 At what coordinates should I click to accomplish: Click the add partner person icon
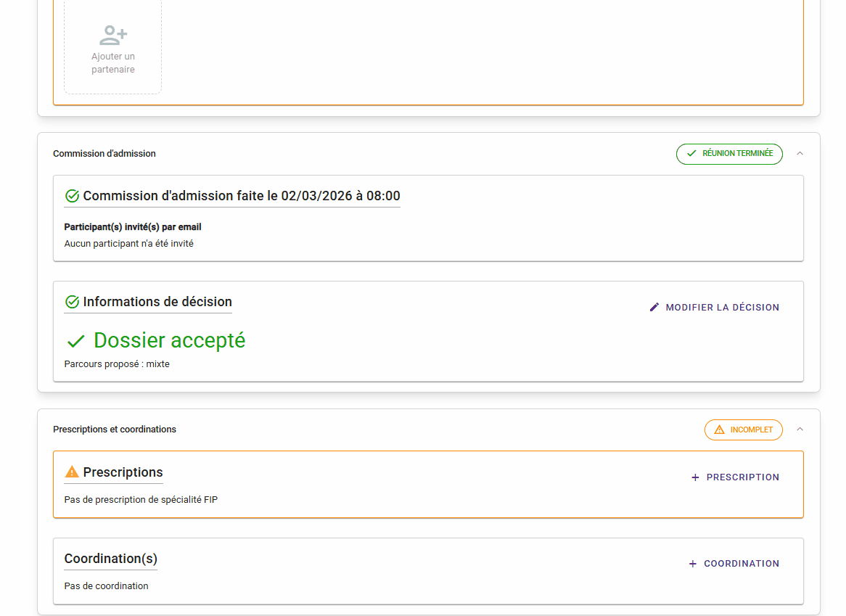pyautogui.click(x=113, y=34)
